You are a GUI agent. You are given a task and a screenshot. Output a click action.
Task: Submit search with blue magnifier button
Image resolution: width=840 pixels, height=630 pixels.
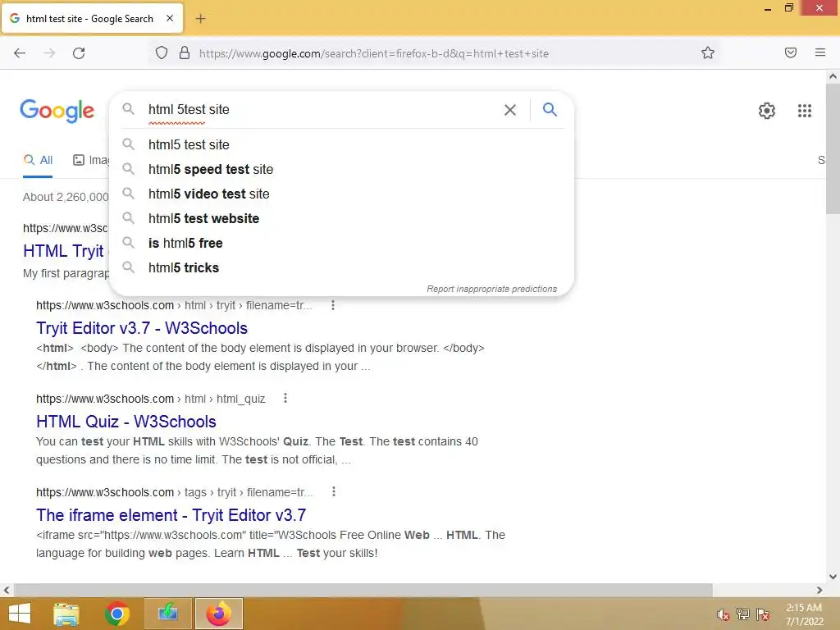click(x=550, y=109)
